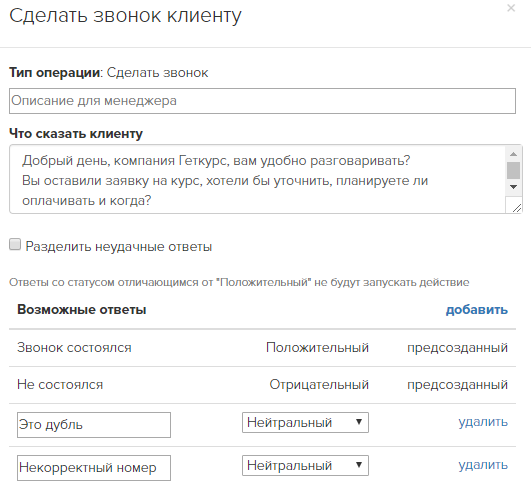Click the textarea scrollbar thumb
The height and width of the screenshot is (498, 531).
[x=513, y=170]
